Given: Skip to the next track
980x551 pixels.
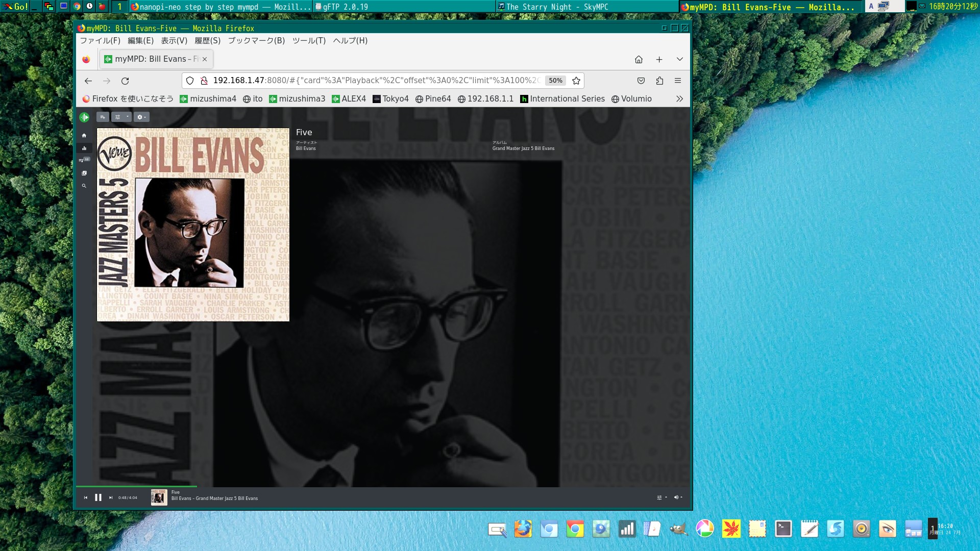Looking at the screenshot, I should coord(111,498).
